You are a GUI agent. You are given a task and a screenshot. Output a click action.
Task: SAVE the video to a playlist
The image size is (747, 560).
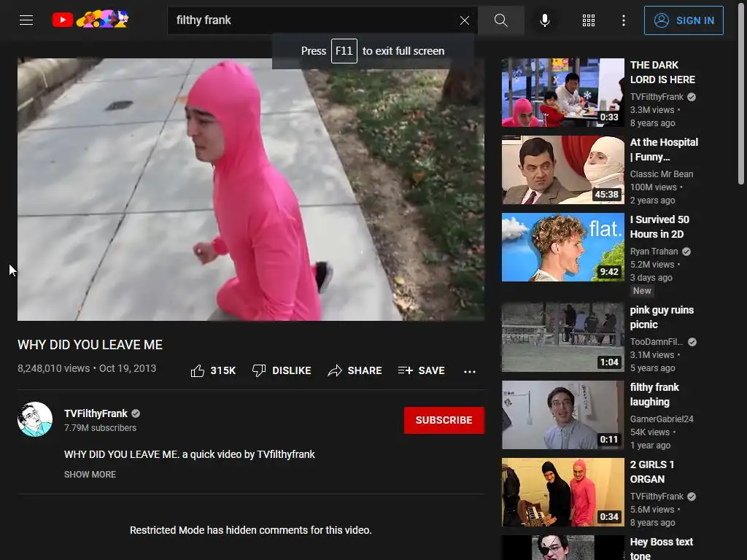421,370
